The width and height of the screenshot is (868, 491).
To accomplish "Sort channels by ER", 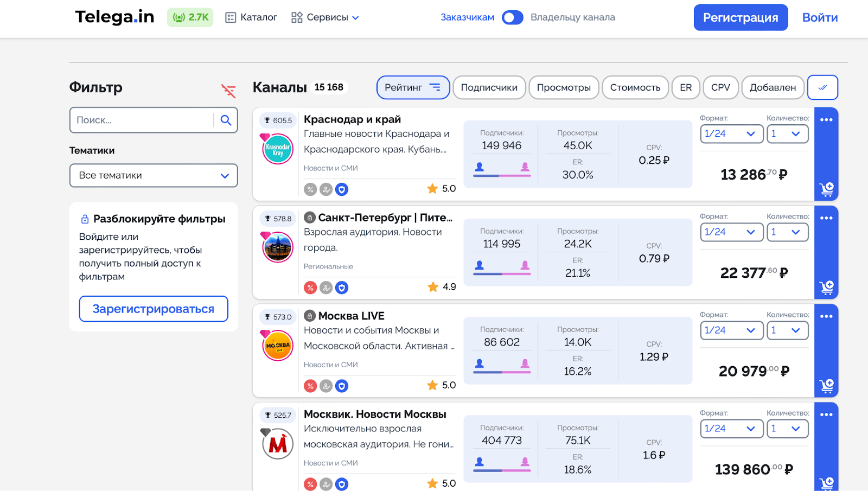I will [686, 87].
